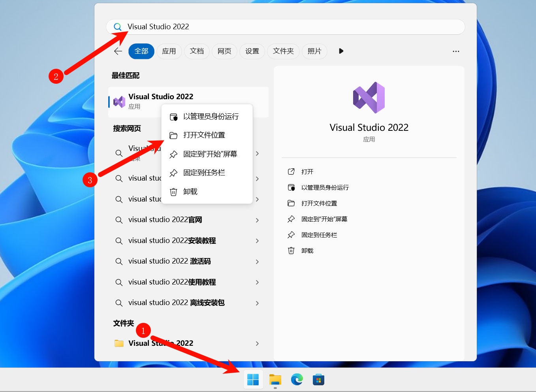Switch to the 文件夹 filter tab
The width and height of the screenshot is (536, 392).
(283, 51)
